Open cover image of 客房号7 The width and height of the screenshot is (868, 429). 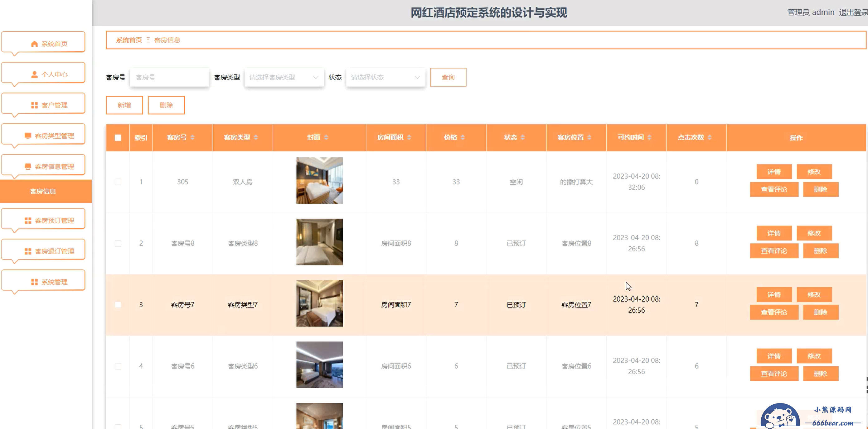[x=319, y=303]
